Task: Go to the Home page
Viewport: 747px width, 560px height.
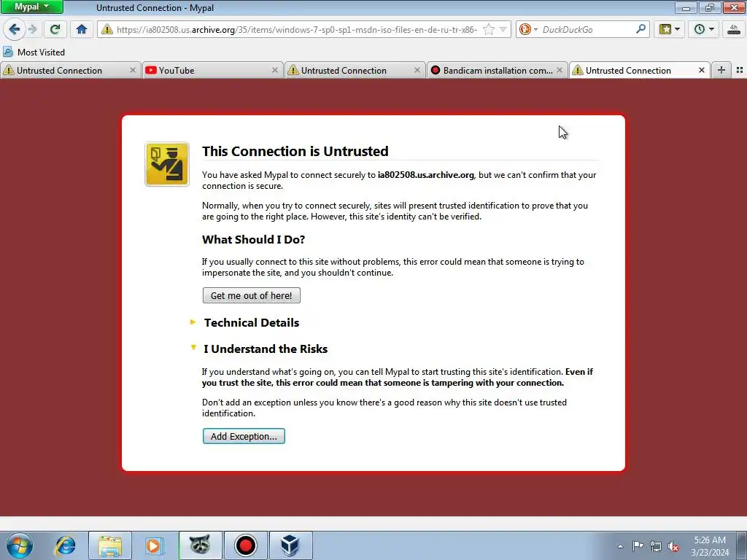Action: pos(82,29)
